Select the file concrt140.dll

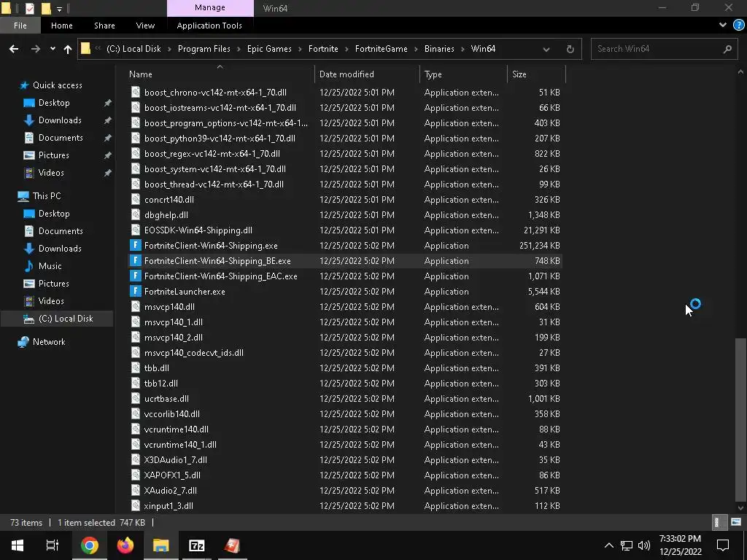tap(169, 200)
